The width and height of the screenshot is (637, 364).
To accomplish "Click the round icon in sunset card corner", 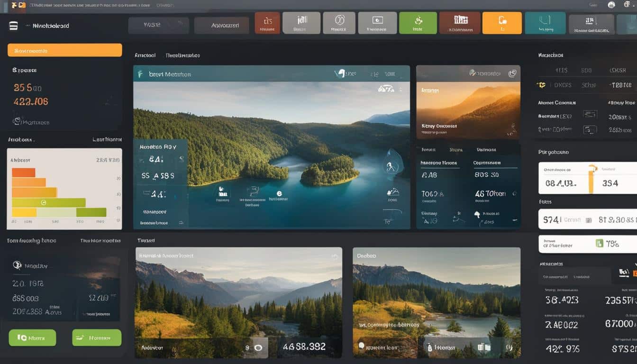I will pos(512,73).
